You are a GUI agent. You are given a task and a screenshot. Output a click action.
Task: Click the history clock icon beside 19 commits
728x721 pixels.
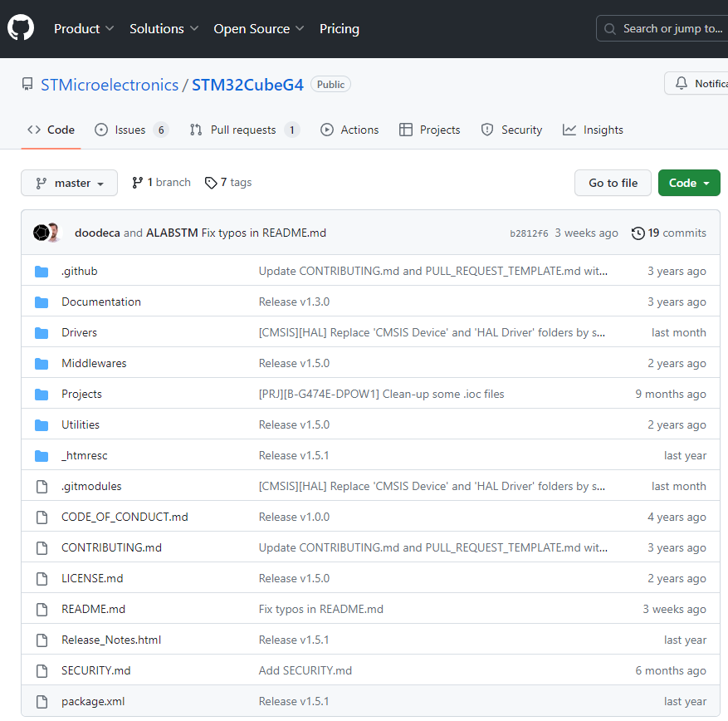638,233
